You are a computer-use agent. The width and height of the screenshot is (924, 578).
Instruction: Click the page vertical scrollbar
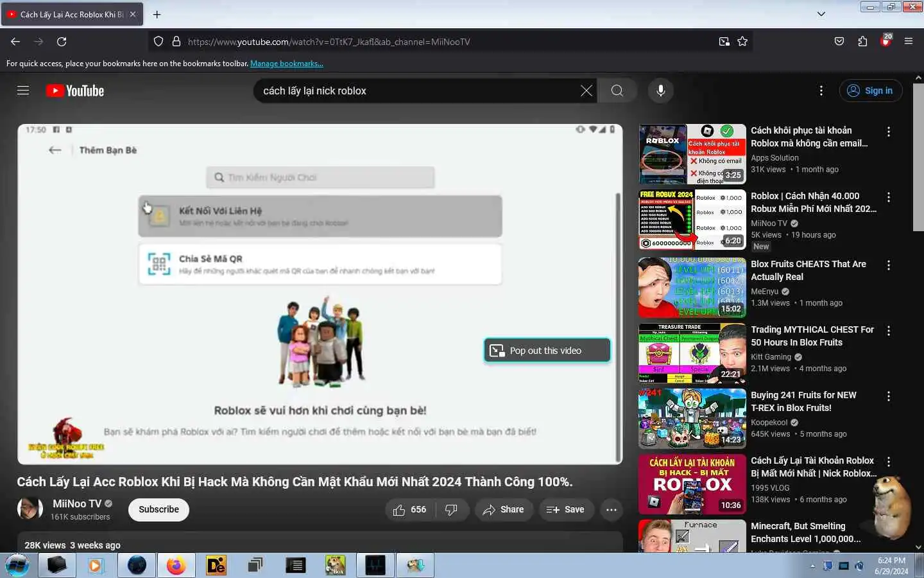click(x=918, y=157)
